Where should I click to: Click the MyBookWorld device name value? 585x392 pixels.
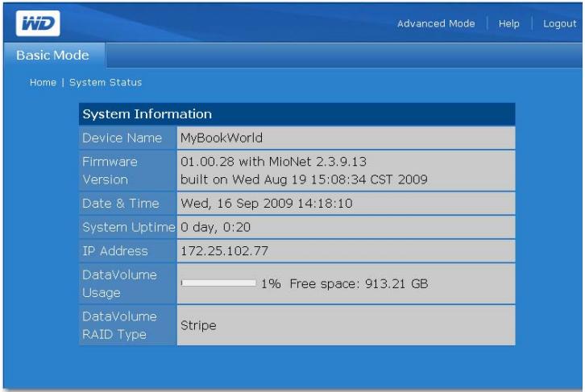222,138
